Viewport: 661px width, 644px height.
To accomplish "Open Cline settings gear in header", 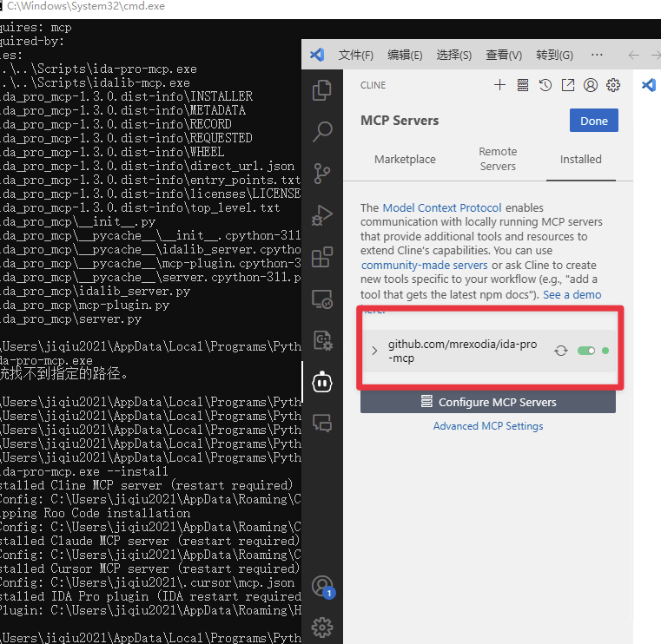I will [613, 85].
